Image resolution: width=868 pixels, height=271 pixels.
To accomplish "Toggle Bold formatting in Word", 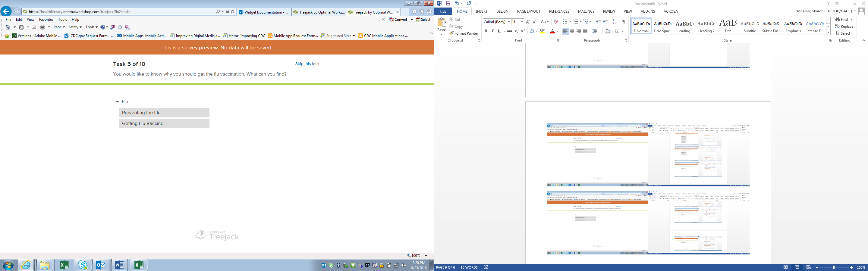I will pyautogui.click(x=486, y=31).
